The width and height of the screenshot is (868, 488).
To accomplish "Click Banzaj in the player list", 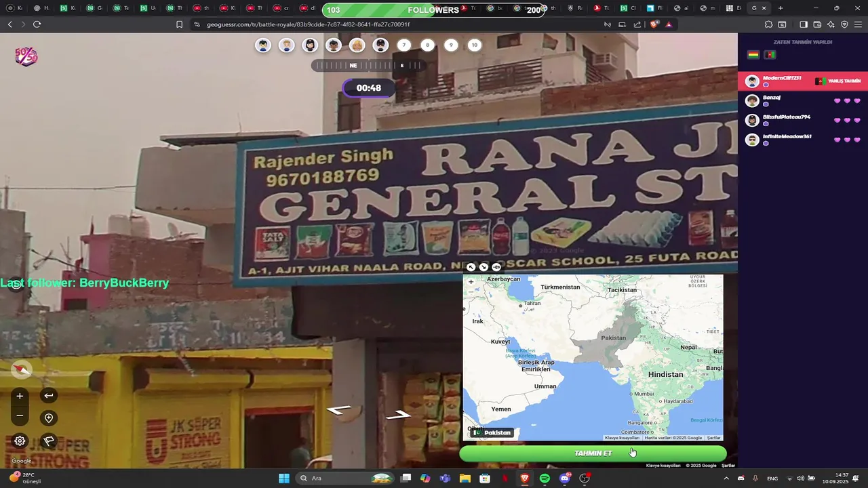I will click(803, 101).
